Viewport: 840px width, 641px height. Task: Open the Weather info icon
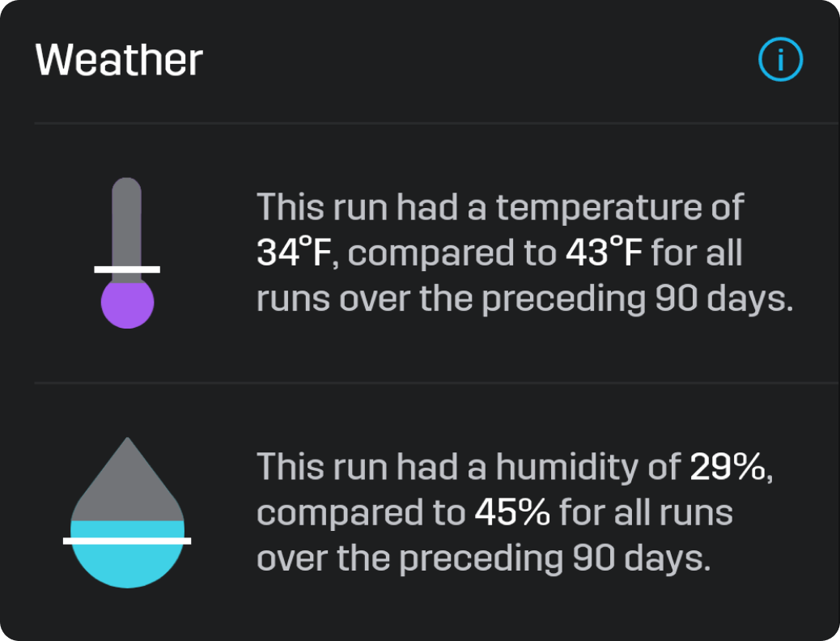[x=781, y=60]
